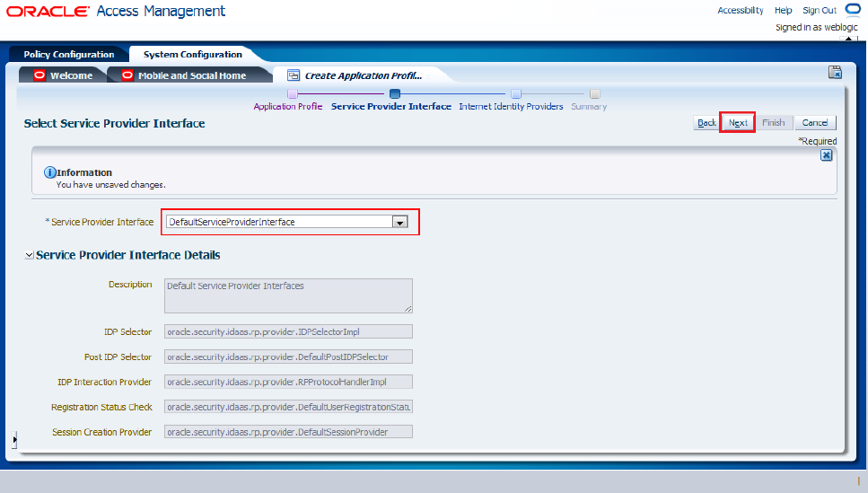The height and width of the screenshot is (493, 868).
Task: Click the Cancel button
Action: [x=815, y=122]
